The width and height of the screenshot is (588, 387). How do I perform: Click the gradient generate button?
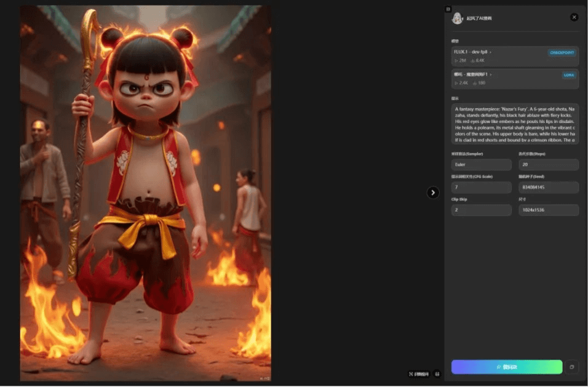point(506,367)
